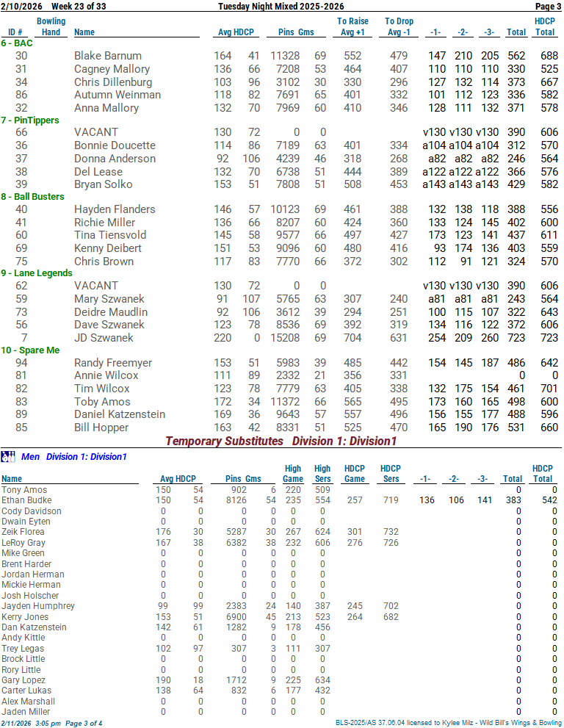This screenshot has width=564, height=728.
Task: Click substitute name LeRoy Gray
Action: pos(23,543)
